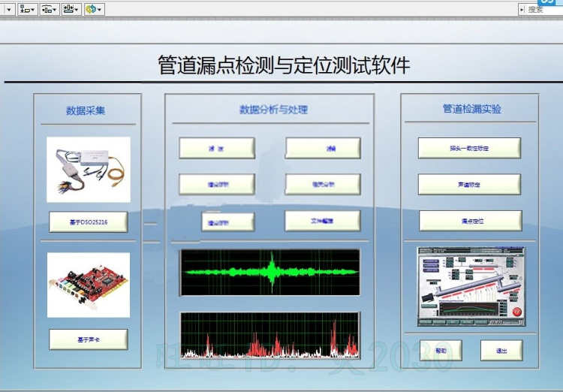Click the 数据分析与处理 panel heading

click(x=273, y=109)
